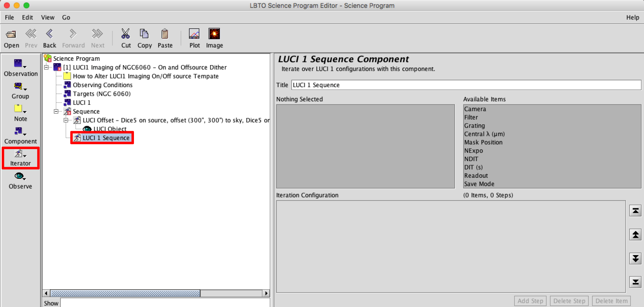
Task: Move step to top arrow button
Action: [635, 211]
